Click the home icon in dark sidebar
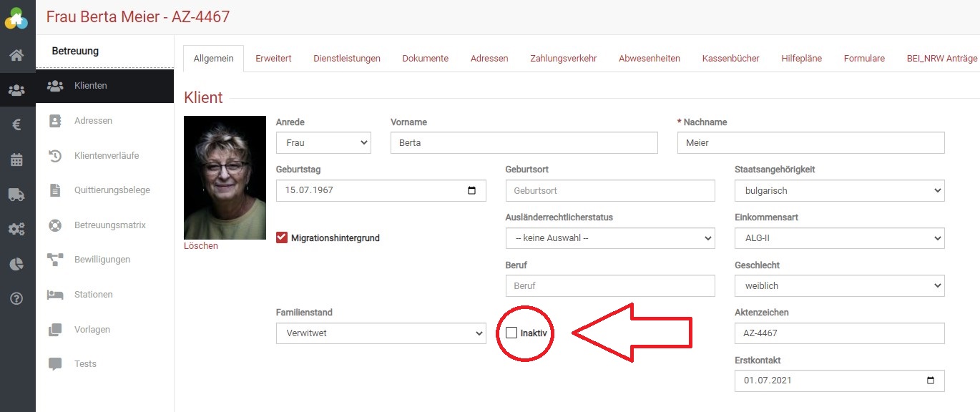This screenshot has width=980, height=412. point(16,55)
